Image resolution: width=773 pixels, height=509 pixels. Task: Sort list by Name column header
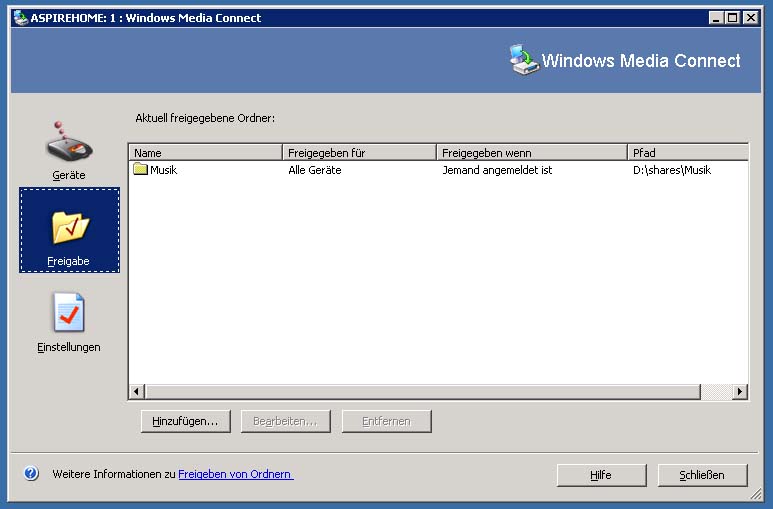[205, 152]
